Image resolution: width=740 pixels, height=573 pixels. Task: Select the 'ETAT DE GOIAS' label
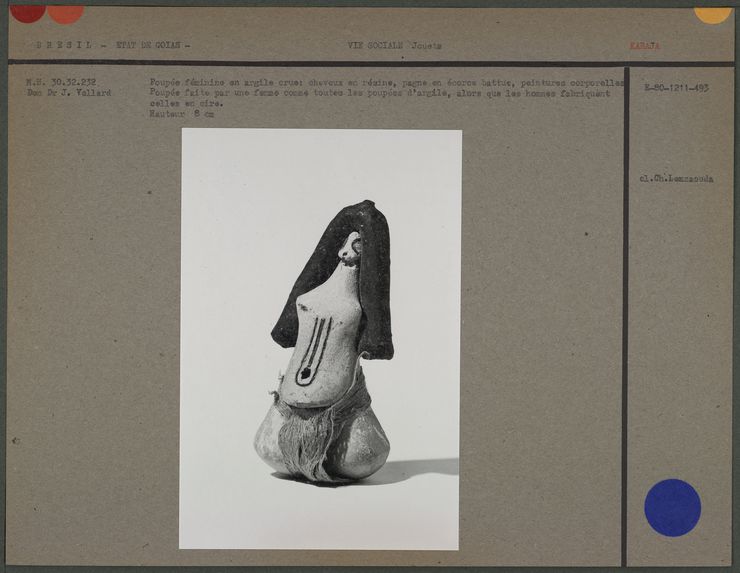click(153, 46)
